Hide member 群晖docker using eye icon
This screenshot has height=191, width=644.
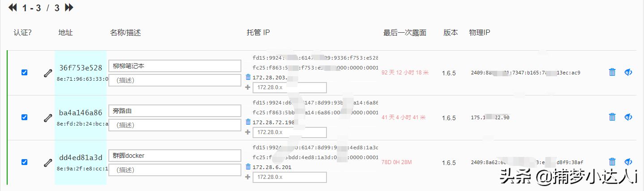[x=628, y=162]
